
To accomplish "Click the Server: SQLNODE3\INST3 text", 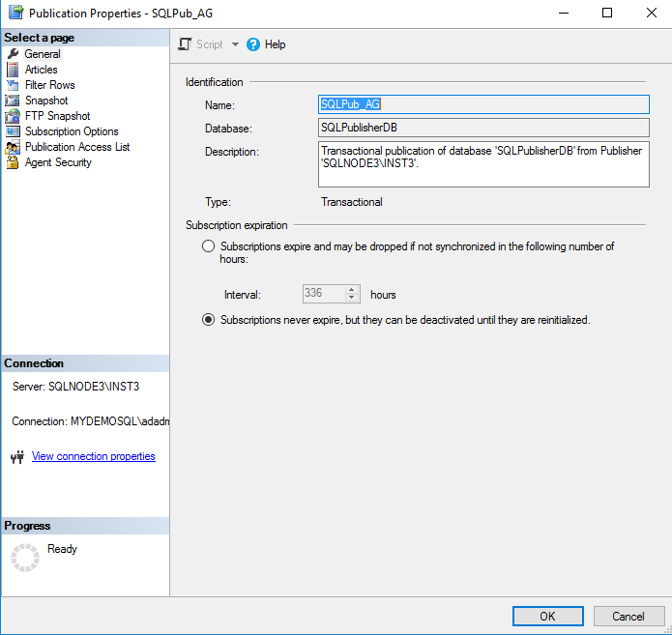I will (75, 387).
